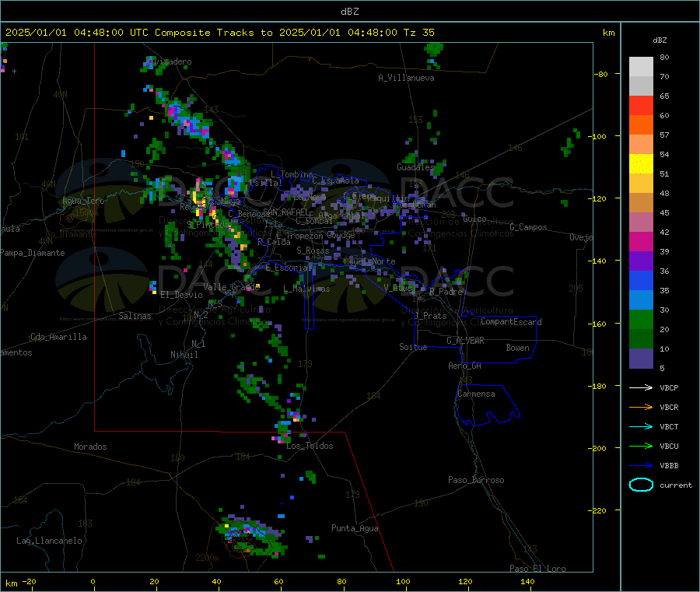Click the 'R_Padre' map label
Screen dimensions: 700x592
point(446,292)
